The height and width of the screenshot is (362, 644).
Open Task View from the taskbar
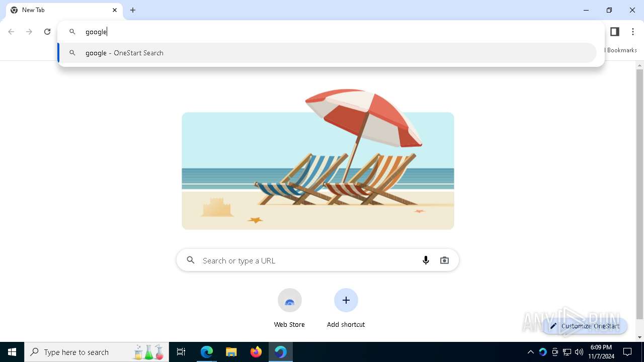click(181, 352)
